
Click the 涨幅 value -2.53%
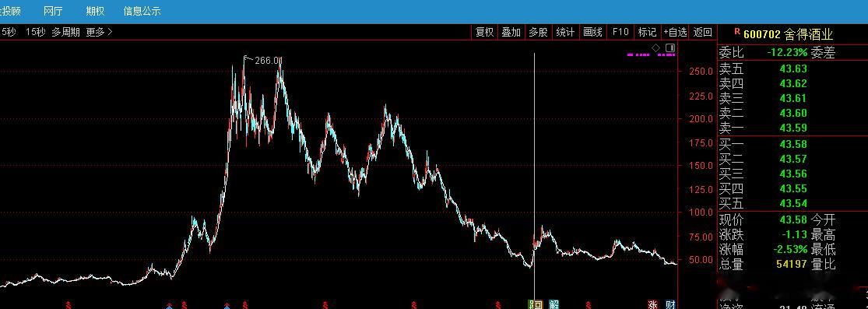point(790,249)
